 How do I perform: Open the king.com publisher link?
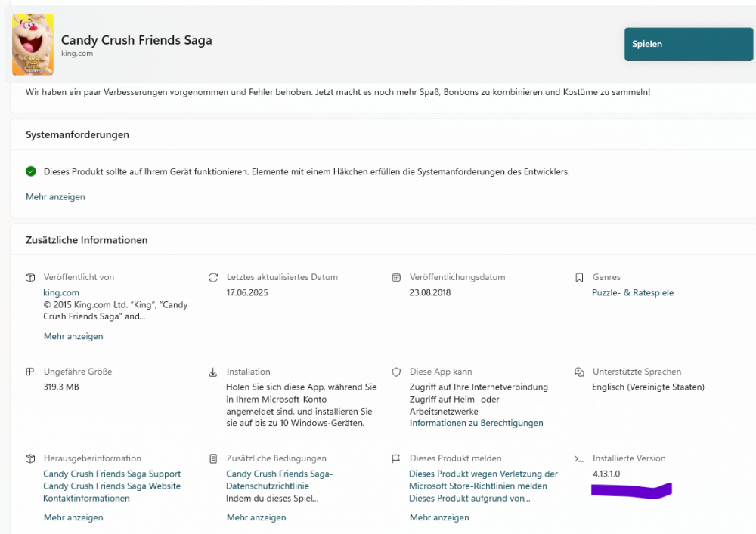pos(61,292)
